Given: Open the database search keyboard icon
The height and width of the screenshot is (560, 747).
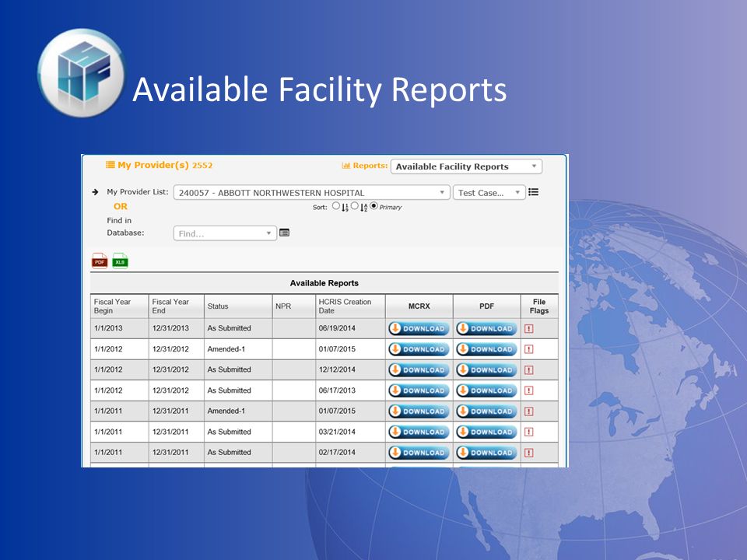Looking at the screenshot, I should [285, 233].
